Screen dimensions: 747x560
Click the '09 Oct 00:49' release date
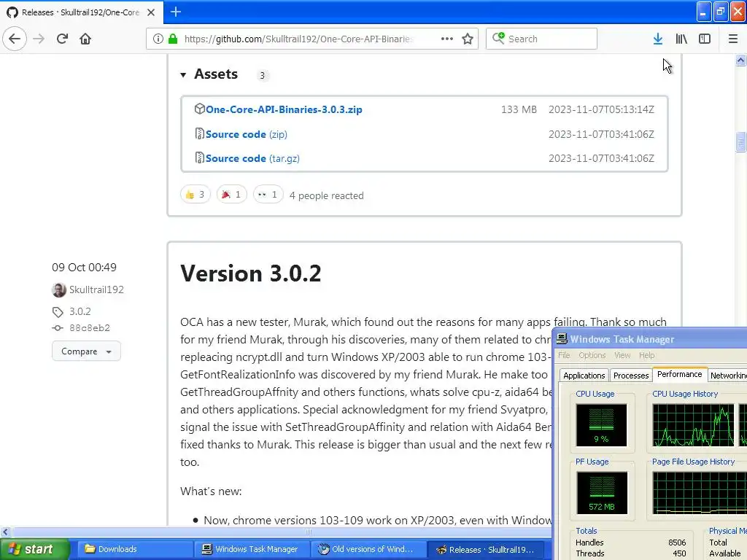85,268
